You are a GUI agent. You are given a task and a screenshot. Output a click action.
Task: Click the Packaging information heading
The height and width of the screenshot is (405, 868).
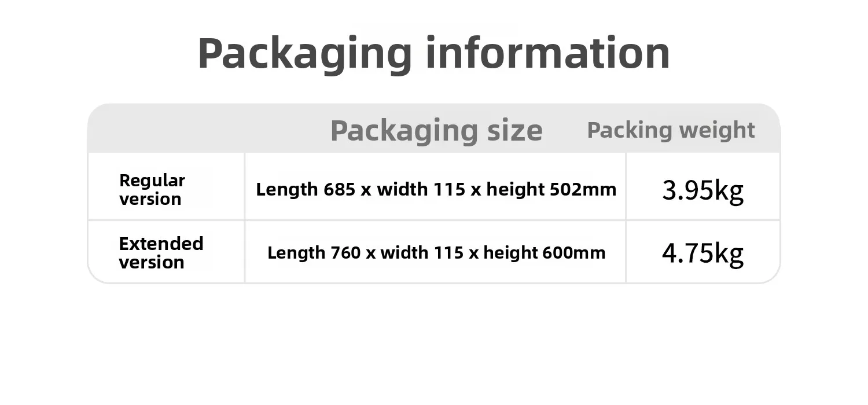pos(434,53)
